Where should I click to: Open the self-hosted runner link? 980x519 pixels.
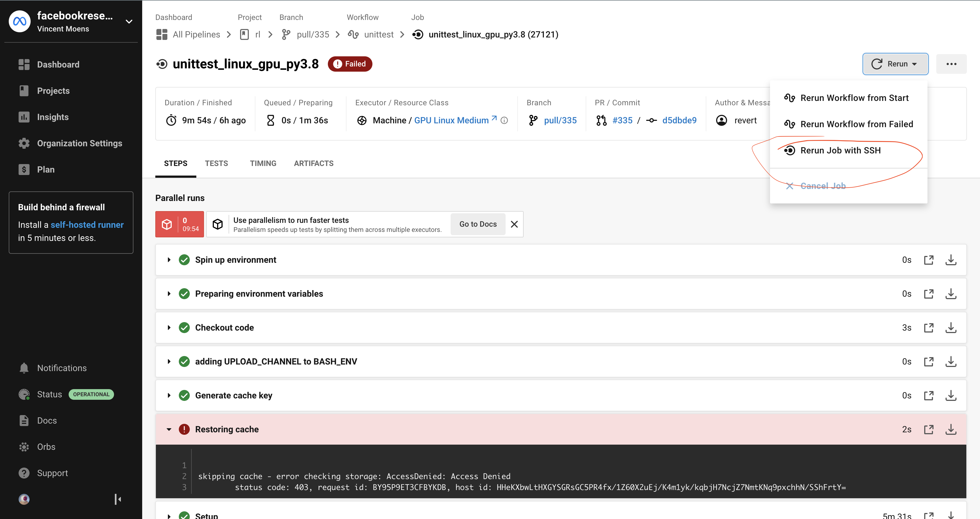87,224
